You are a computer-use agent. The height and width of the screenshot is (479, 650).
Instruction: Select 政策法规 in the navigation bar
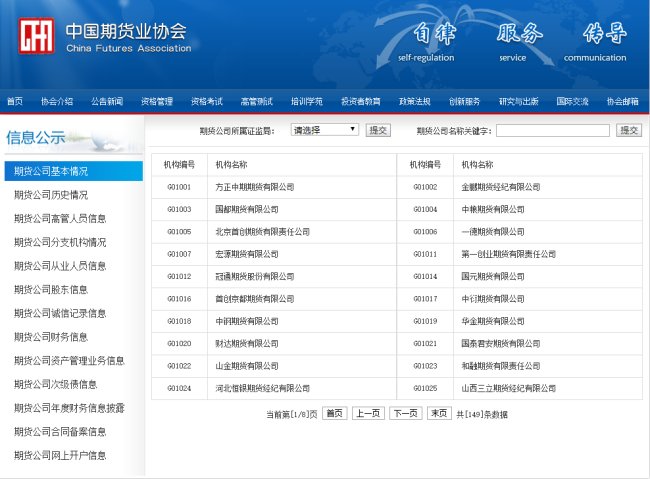(x=415, y=101)
